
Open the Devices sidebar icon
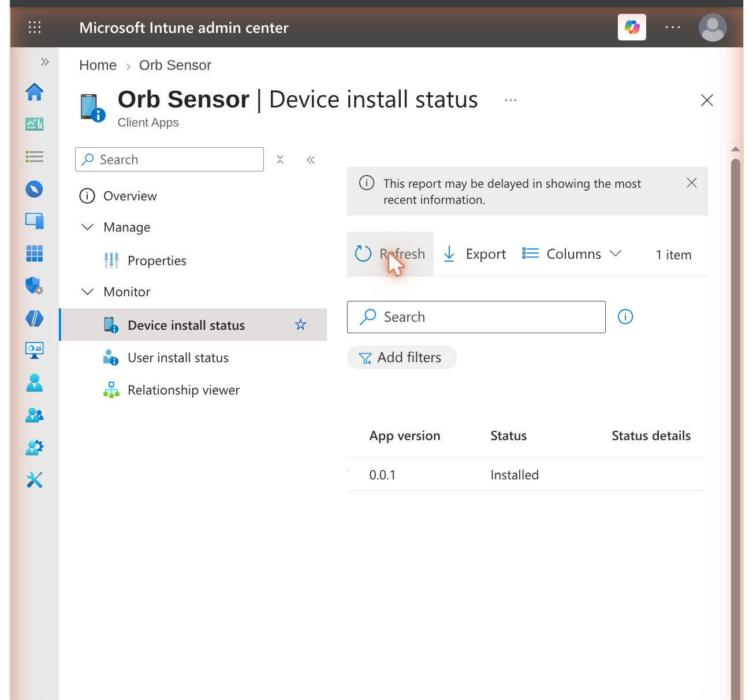pos(35,221)
